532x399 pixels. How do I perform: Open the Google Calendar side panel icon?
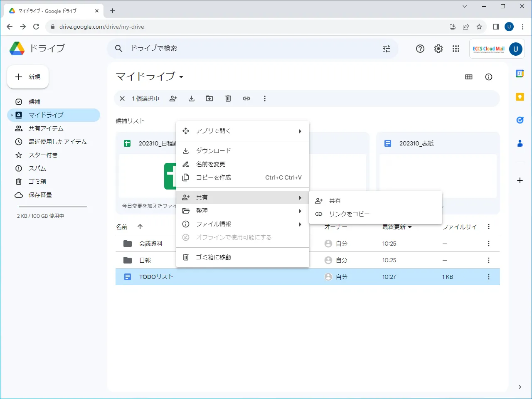[520, 74]
